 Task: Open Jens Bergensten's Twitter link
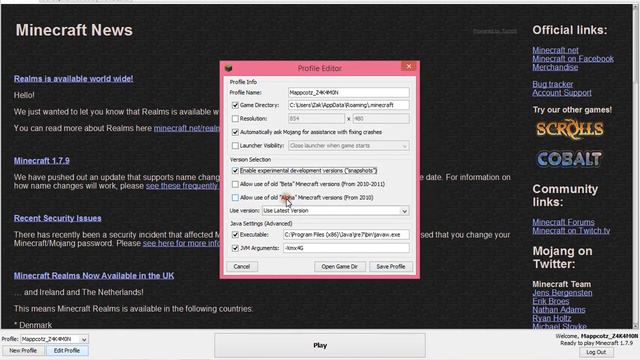[562, 293]
